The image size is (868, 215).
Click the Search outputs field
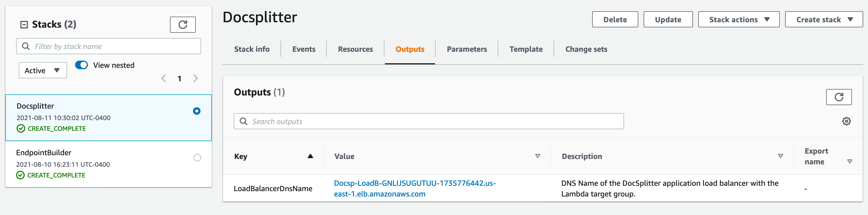429,121
